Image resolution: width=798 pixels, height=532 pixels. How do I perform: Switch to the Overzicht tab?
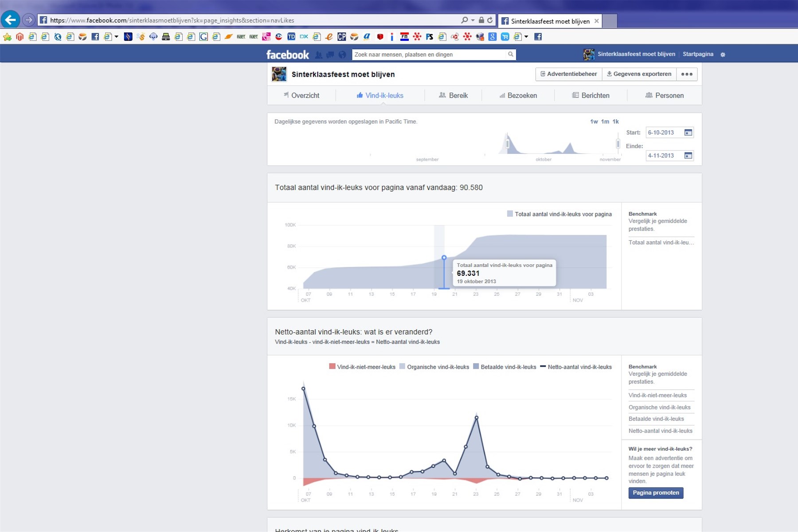pyautogui.click(x=301, y=95)
